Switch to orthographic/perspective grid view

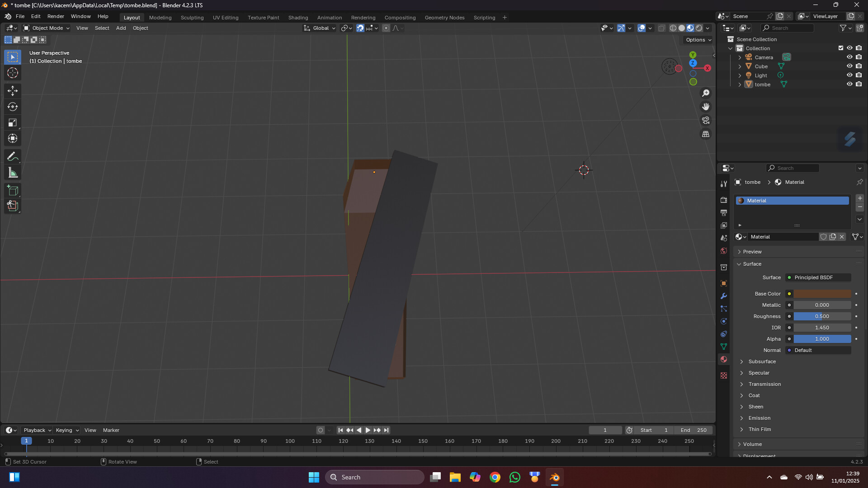coord(706,134)
